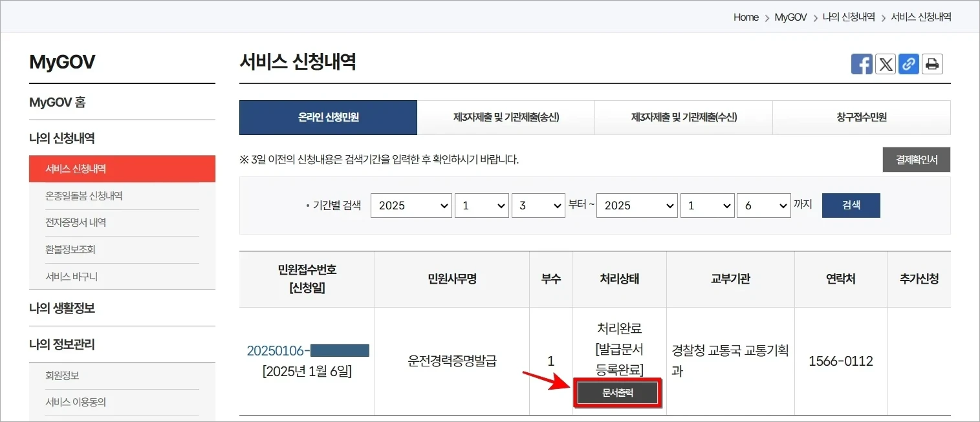This screenshot has height=422, width=980.
Task: Select 온종일돌봄 신청내역 in the sidebar
Action: tap(84, 195)
